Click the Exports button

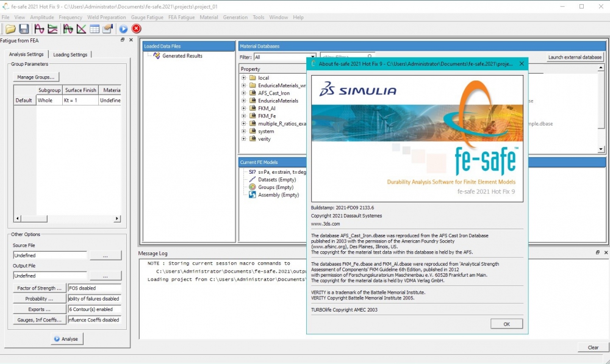click(39, 309)
